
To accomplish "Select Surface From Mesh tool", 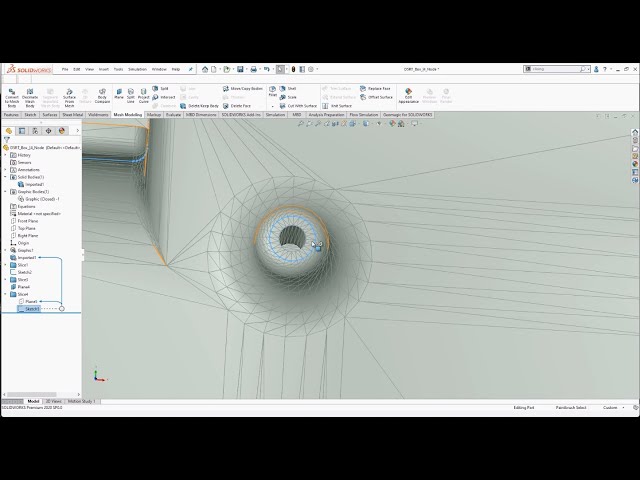I will pos(69,98).
